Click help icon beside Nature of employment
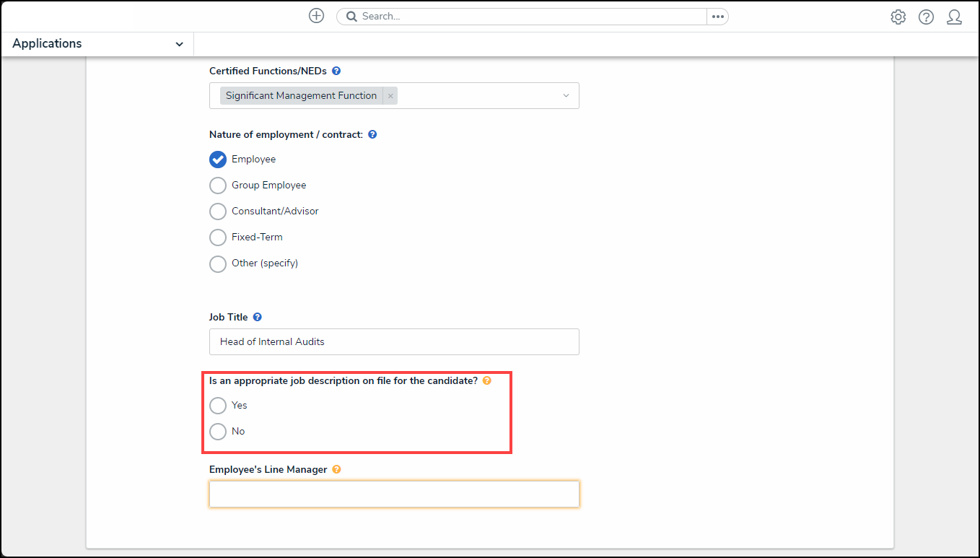The image size is (980, 558). pyautogui.click(x=372, y=135)
